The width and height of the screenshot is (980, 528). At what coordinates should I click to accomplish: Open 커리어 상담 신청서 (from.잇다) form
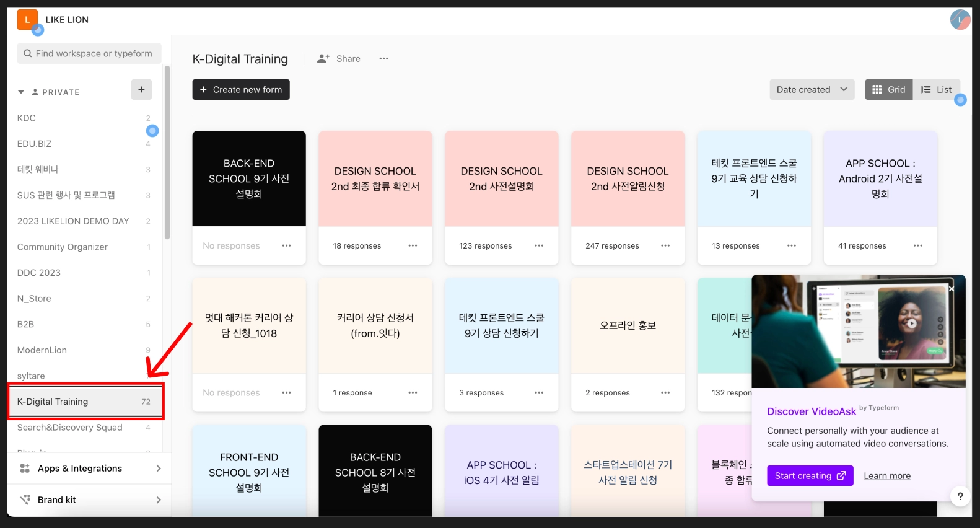click(375, 325)
